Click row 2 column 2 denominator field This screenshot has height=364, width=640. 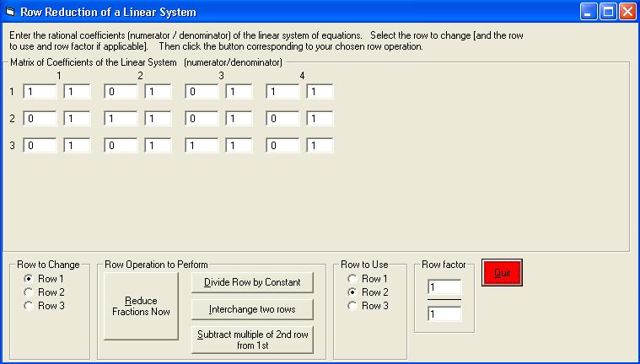[158, 119]
